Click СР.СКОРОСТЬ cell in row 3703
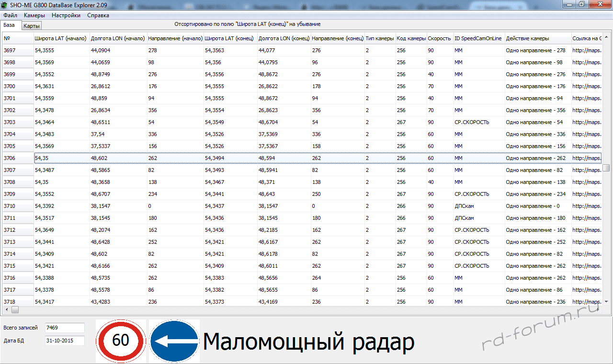The image size is (613, 364). pyautogui.click(x=479, y=122)
